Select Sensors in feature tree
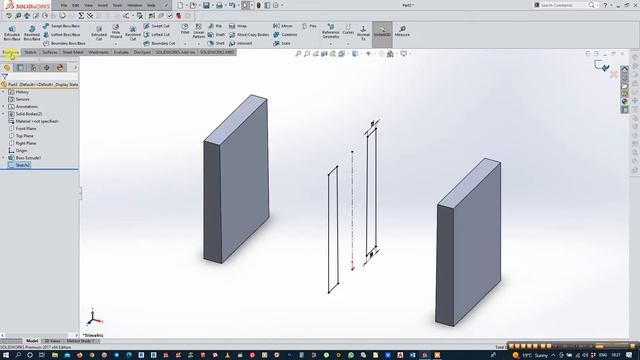 point(19,99)
